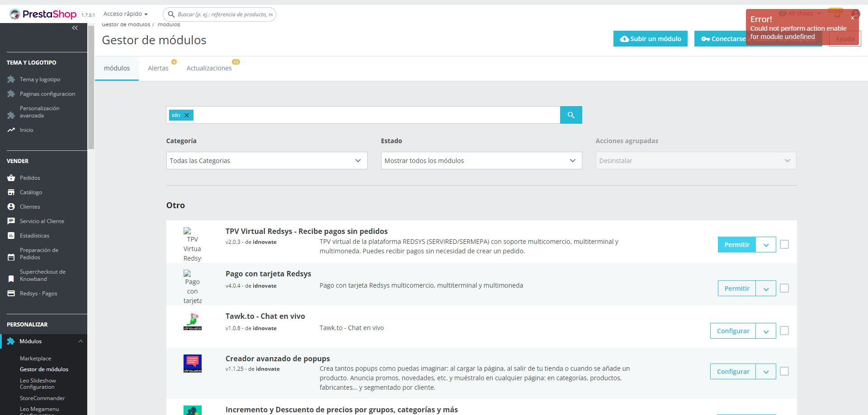This screenshot has width=868, height=415.
Task: Collapse the sidebar with the double-chevron icon
Action: click(75, 28)
